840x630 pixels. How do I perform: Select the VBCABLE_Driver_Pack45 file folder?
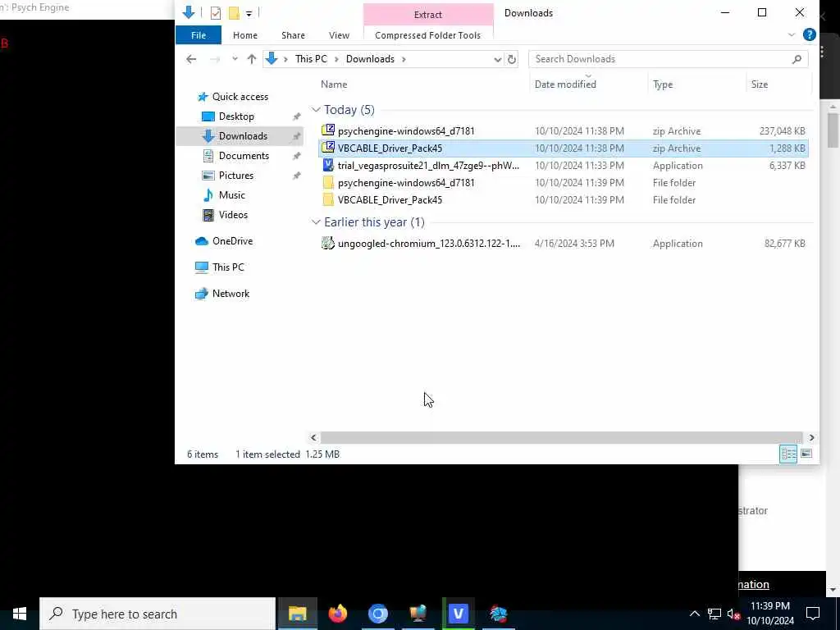[563, 200]
